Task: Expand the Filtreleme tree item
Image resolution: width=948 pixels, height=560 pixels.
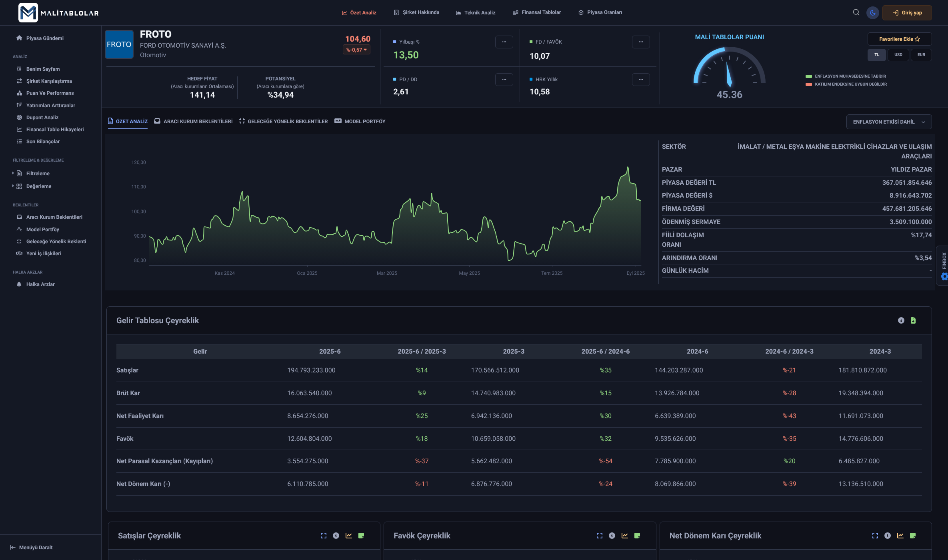Action: tap(38, 173)
